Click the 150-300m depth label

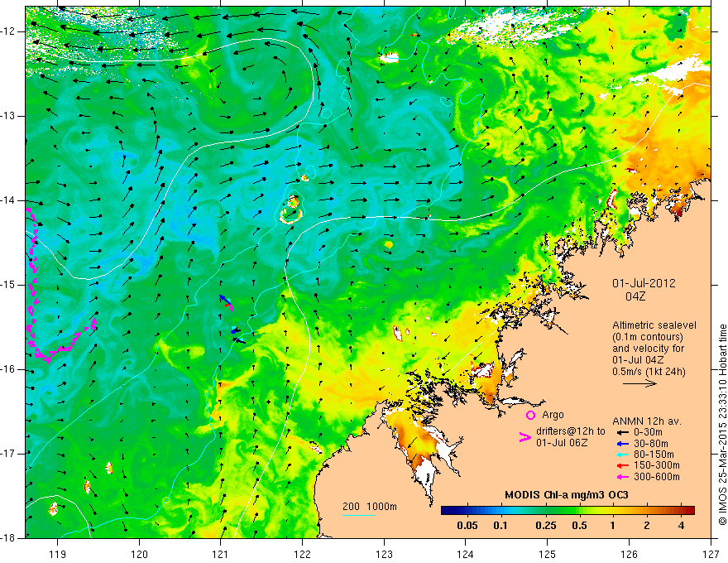657,465
